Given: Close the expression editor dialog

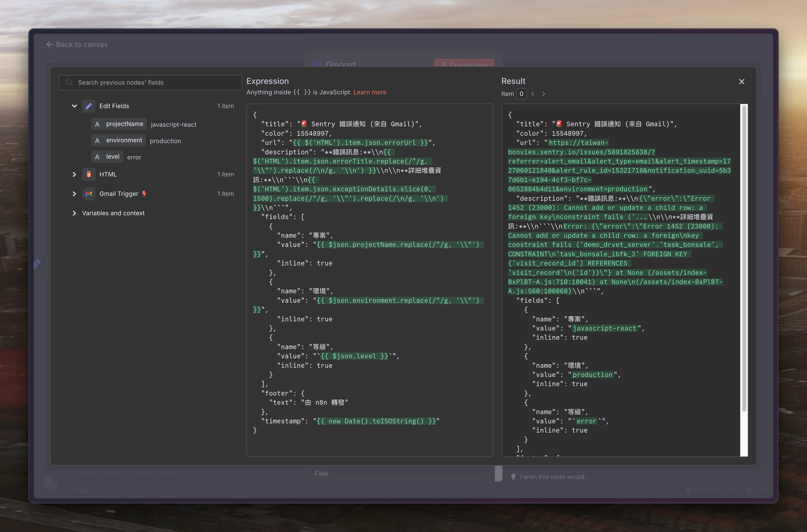Looking at the screenshot, I should click(x=741, y=82).
